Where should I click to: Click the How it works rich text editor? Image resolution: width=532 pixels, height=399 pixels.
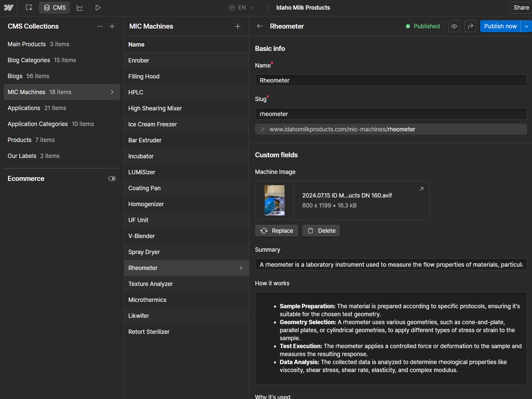pyautogui.click(x=391, y=338)
